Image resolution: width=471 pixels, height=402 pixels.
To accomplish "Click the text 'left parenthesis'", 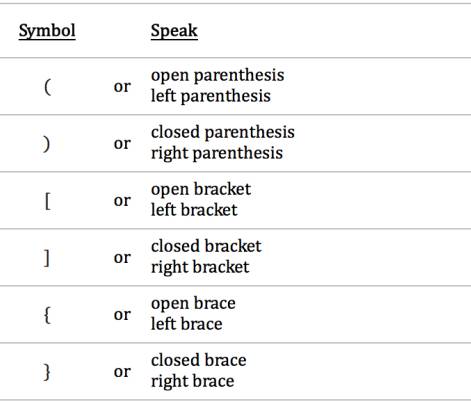I will (211, 96).
